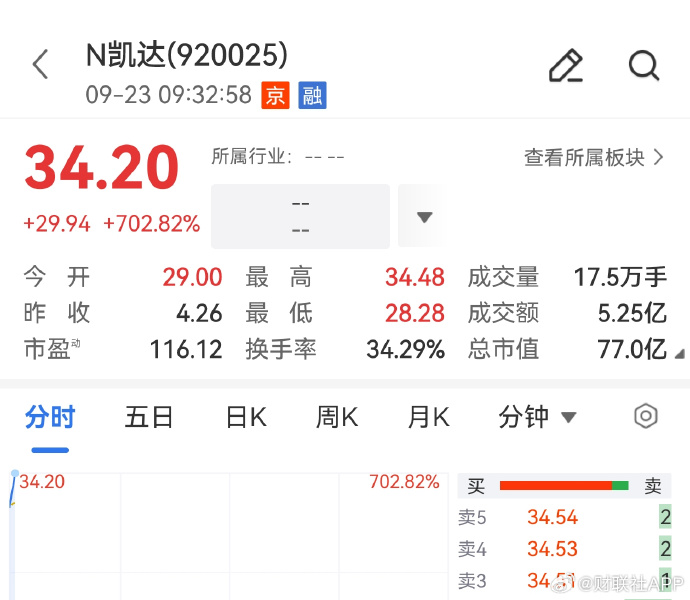Click the 成交额 value 5.25亿
Image resolution: width=690 pixels, height=600 pixels.
click(632, 313)
